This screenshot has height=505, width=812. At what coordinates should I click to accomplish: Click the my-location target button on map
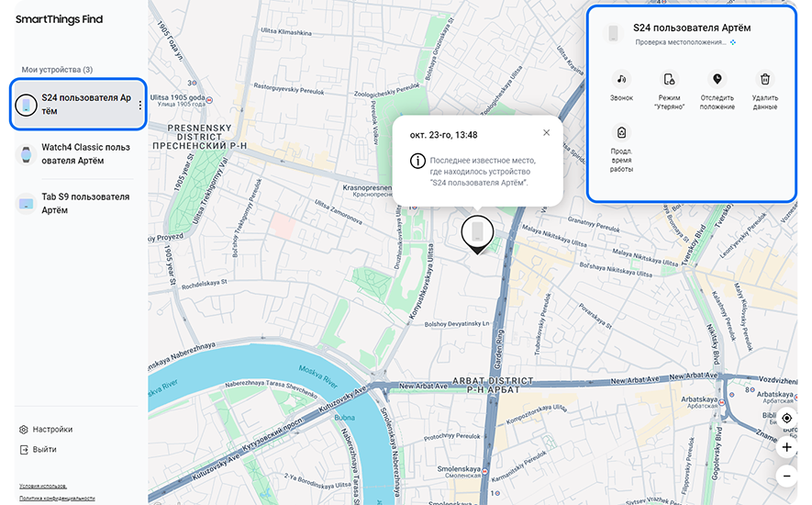786,419
